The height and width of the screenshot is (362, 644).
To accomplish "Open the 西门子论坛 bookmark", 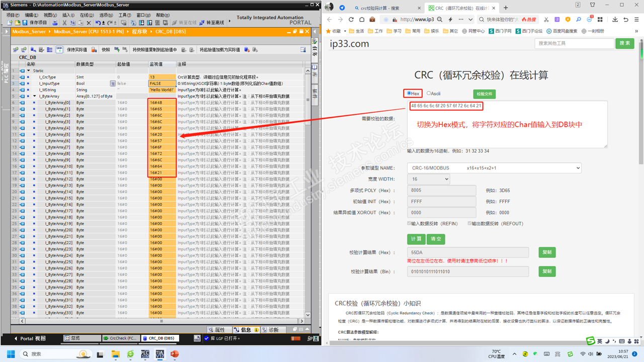I will tap(528, 31).
